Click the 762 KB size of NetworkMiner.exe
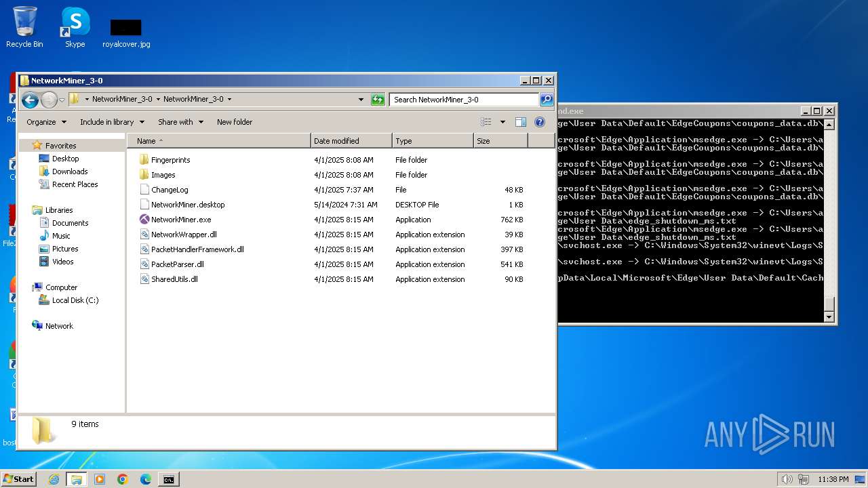The width and height of the screenshot is (868, 488). [511, 220]
